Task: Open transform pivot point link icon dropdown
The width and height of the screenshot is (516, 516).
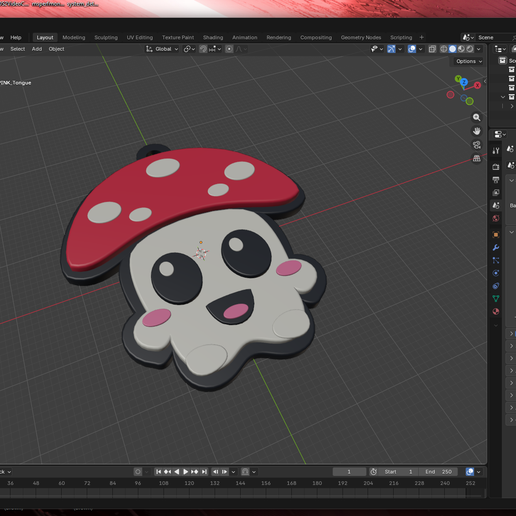Action: click(x=189, y=49)
